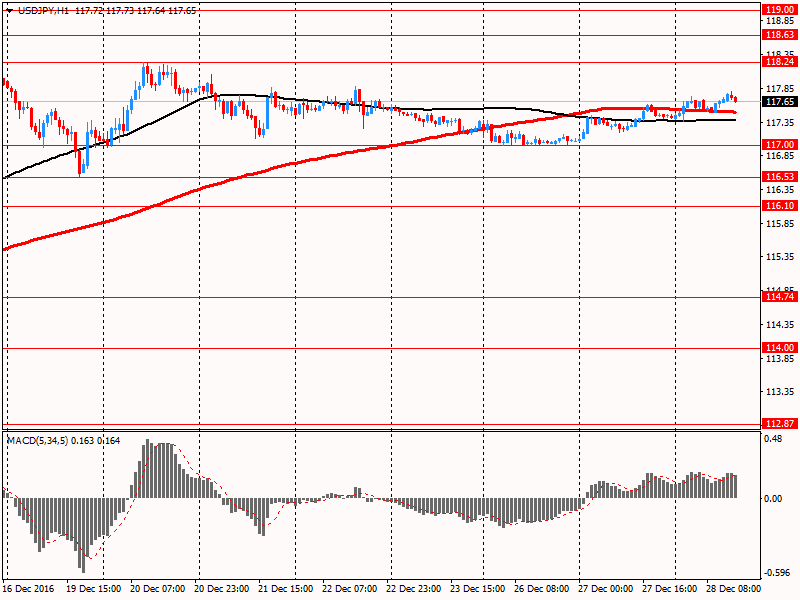Image resolution: width=800 pixels, height=600 pixels.
Task: Click the 0.48 MACD scale value
Action: pos(773,438)
